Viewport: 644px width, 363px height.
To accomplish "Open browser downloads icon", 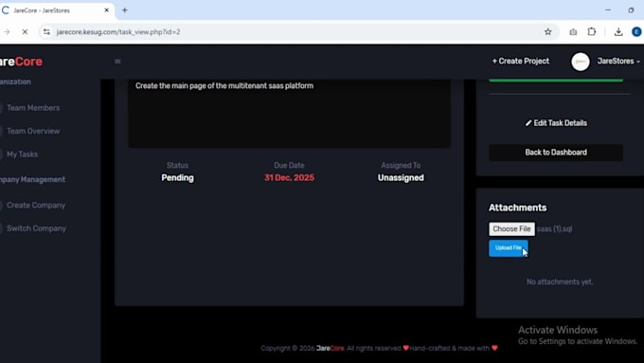I will click(x=618, y=31).
